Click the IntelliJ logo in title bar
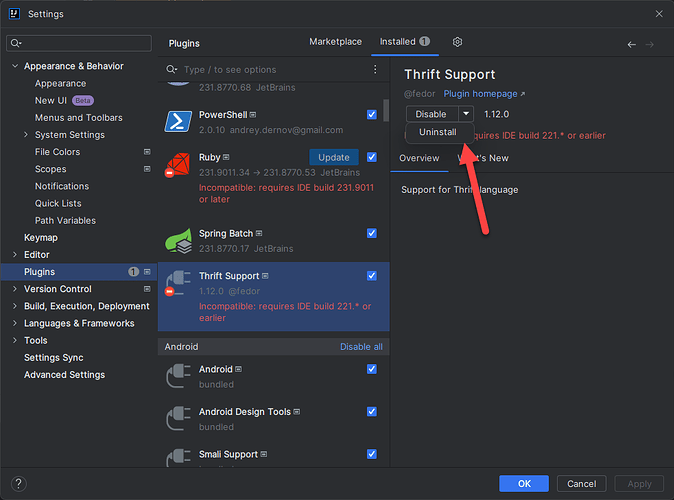The width and height of the screenshot is (674, 500). [14, 14]
